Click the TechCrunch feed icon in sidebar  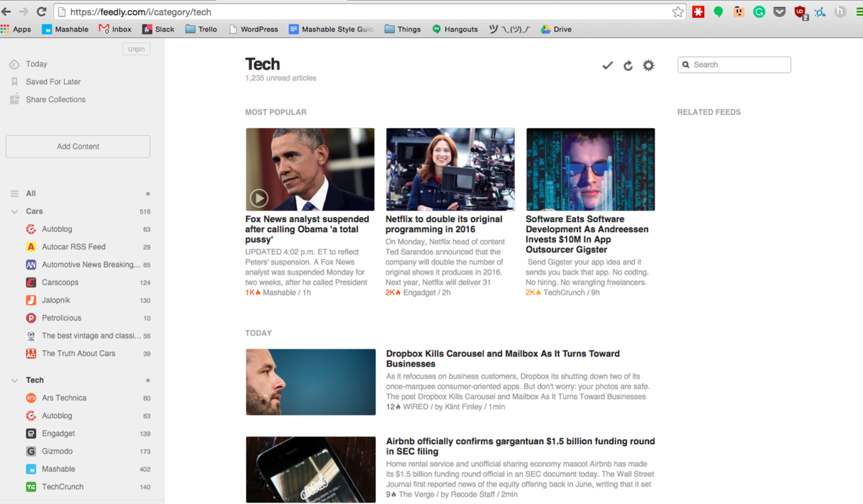(31, 487)
